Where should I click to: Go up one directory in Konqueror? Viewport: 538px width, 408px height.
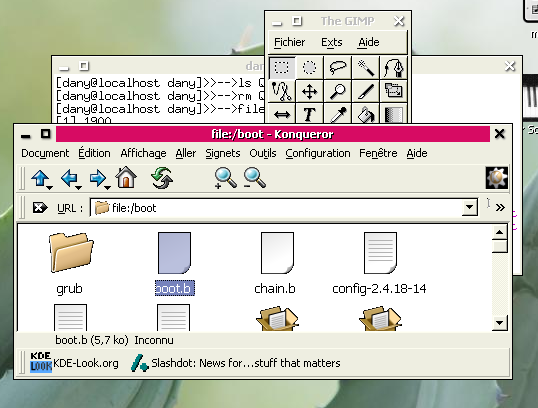point(40,178)
